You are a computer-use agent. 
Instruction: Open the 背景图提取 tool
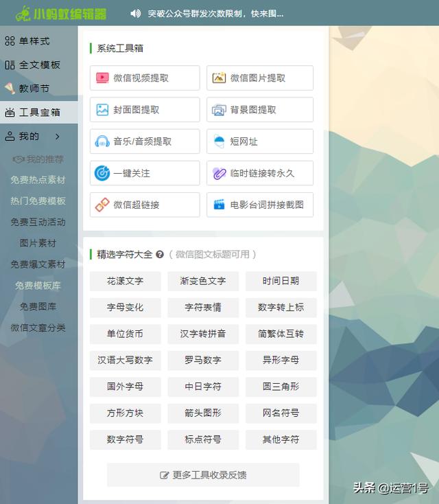[x=260, y=110]
